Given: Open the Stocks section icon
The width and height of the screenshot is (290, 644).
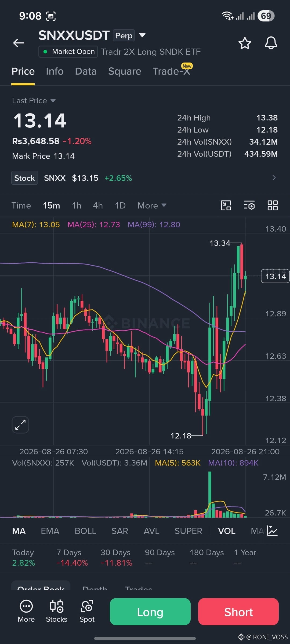Looking at the screenshot, I should coord(56,611).
